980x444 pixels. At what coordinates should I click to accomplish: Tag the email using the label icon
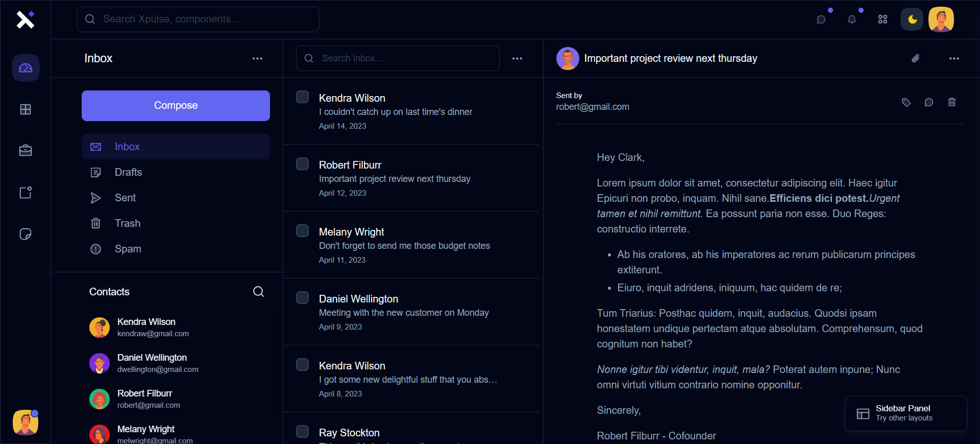click(906, 102)
